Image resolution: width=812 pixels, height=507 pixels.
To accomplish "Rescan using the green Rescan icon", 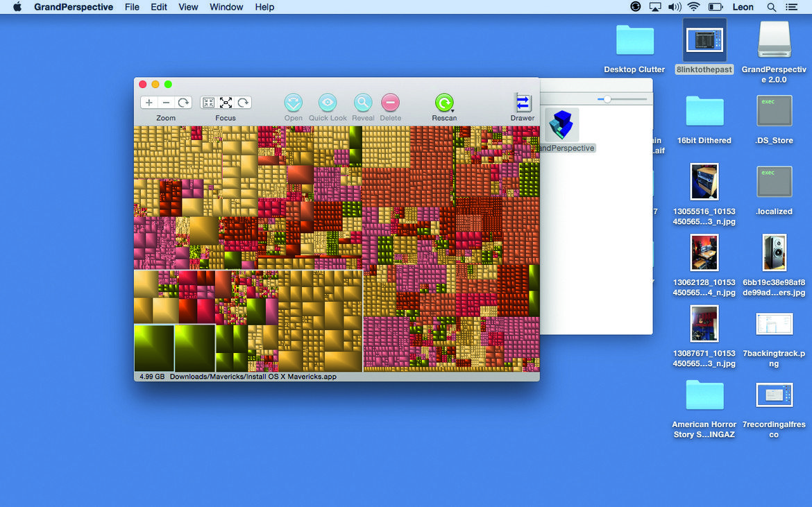I will coord(444,103).
